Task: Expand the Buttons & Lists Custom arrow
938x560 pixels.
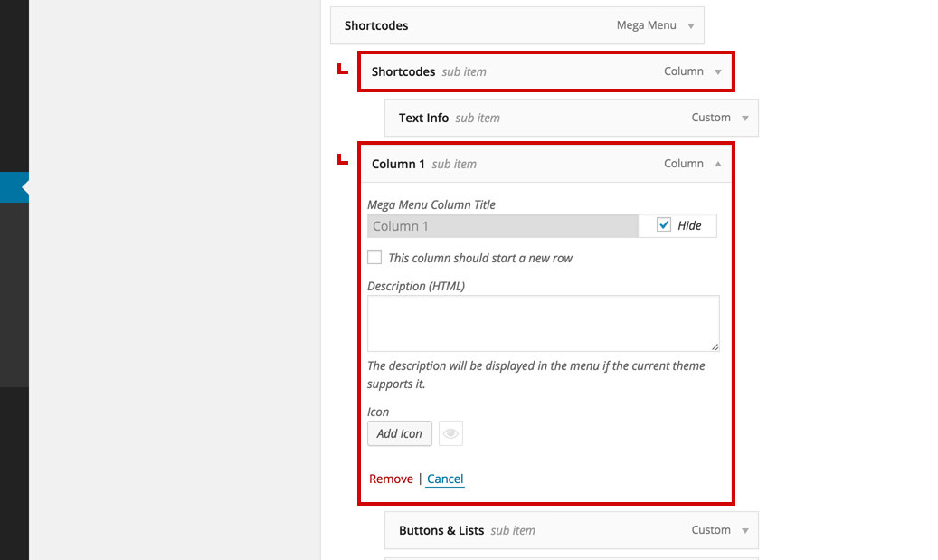Action: pyautogui.click(x=745, y=531)
